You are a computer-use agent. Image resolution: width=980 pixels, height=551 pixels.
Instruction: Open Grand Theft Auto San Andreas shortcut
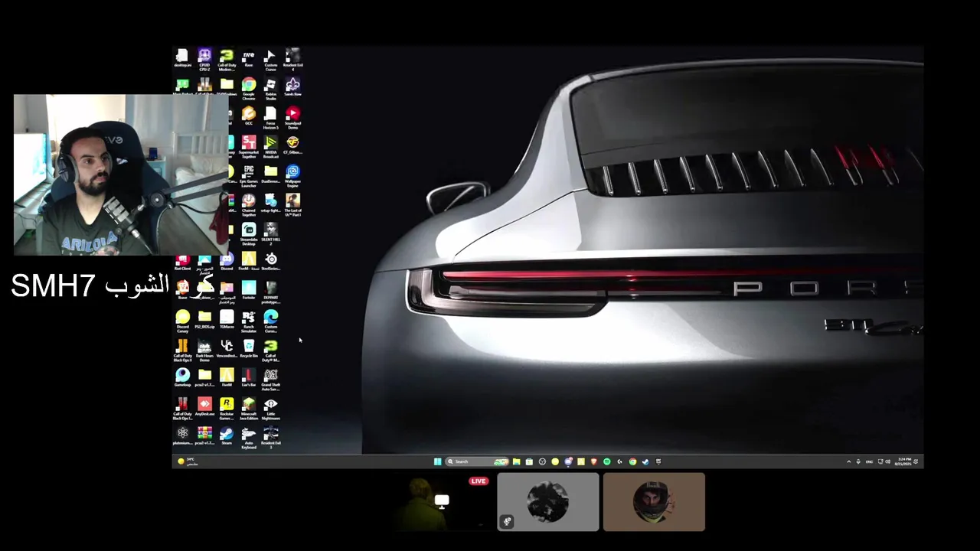point(271,380)
